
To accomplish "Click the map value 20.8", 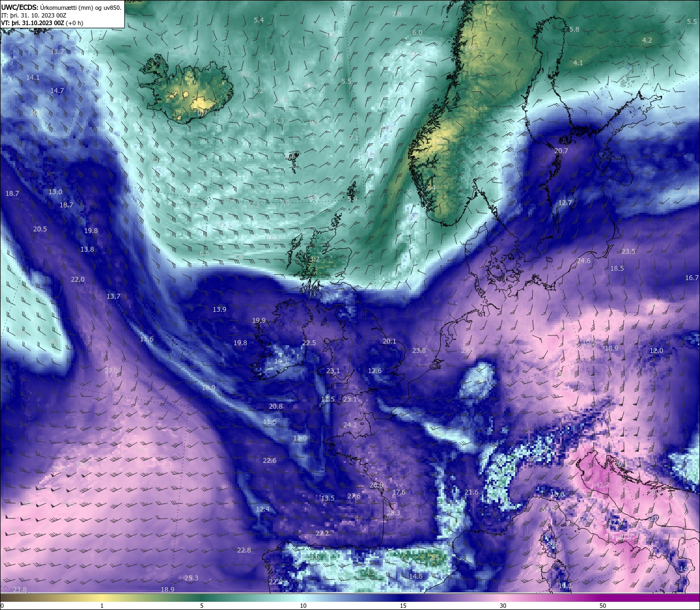I will coord(276,406).
